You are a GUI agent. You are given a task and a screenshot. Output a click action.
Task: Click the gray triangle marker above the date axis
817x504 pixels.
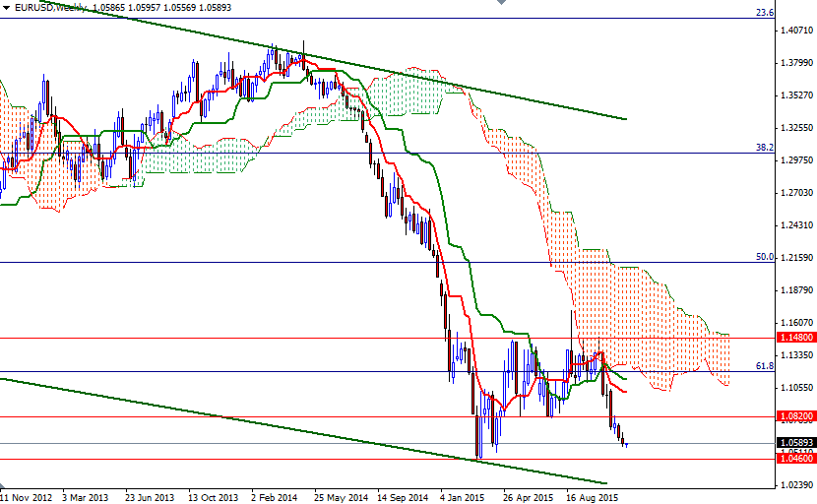click(x=3, y=484)
